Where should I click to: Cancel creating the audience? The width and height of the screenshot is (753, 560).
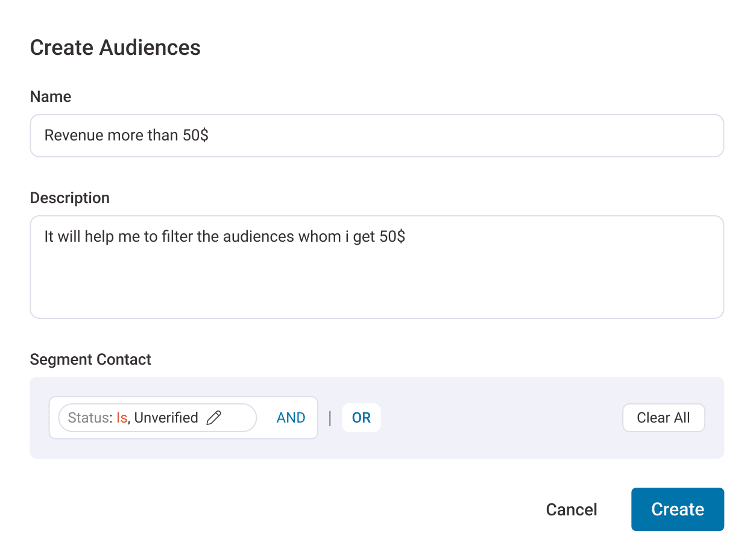572,509
